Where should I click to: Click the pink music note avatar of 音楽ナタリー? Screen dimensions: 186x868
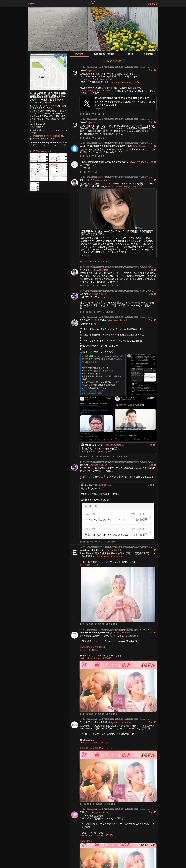pyautogui.click(x=75, y=815)
